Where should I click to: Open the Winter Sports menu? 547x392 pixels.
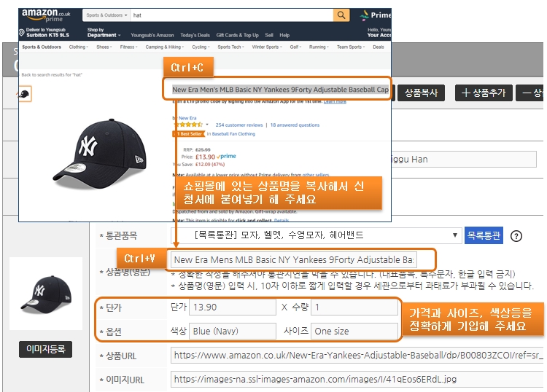[x=267, y=47]
